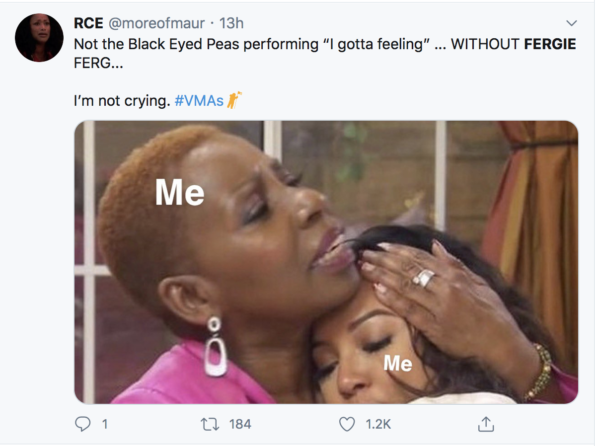Click the VMAs moonman emoji icon
This screenshot has width=595, height=446.
(234, 101)
